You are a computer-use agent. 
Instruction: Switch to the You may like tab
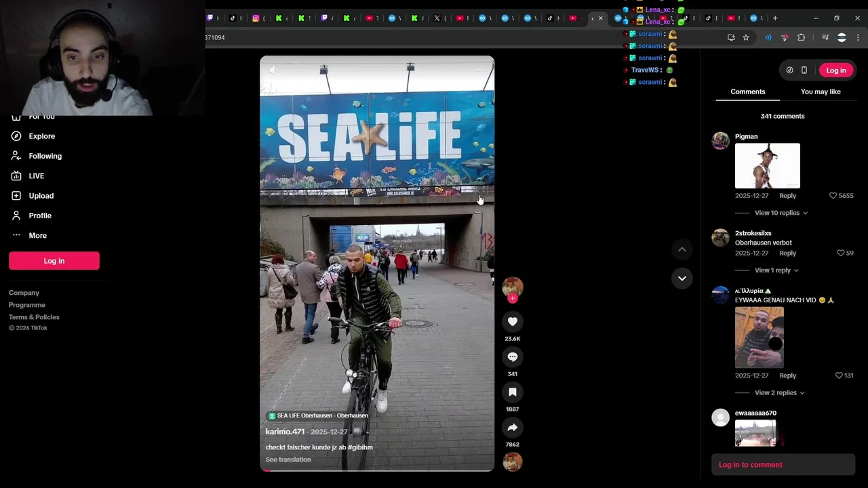tap(821, 91)
